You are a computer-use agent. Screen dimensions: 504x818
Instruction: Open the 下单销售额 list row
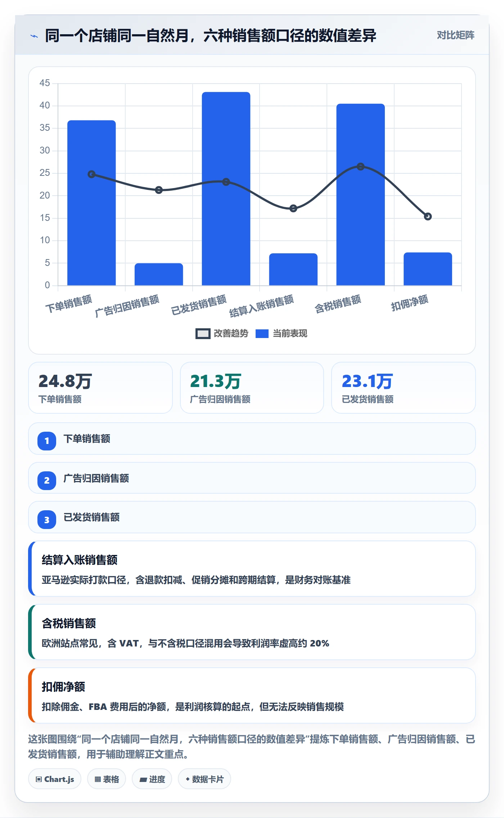[252, 439]
